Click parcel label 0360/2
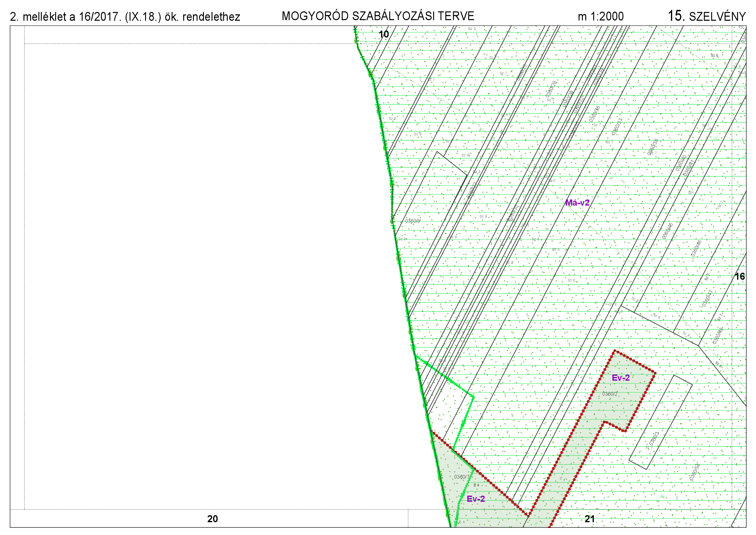The height and width of the screenshot is (535, 756). point(609,394)
